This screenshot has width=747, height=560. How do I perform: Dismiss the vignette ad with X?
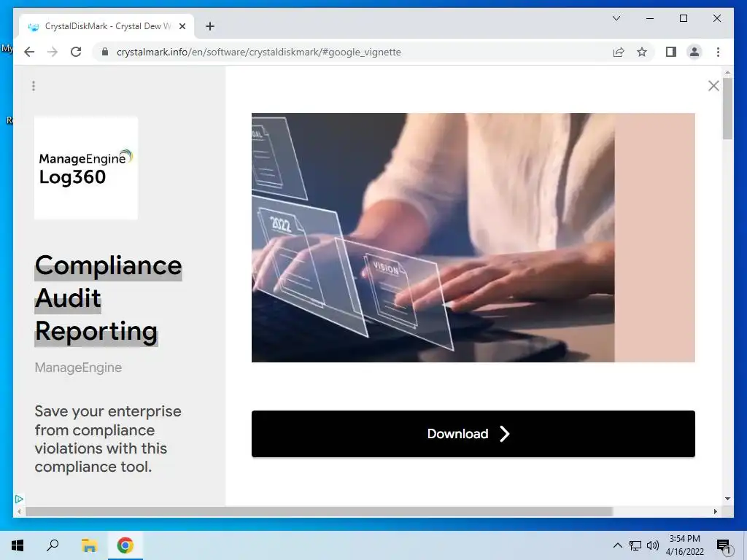(713, 86)
